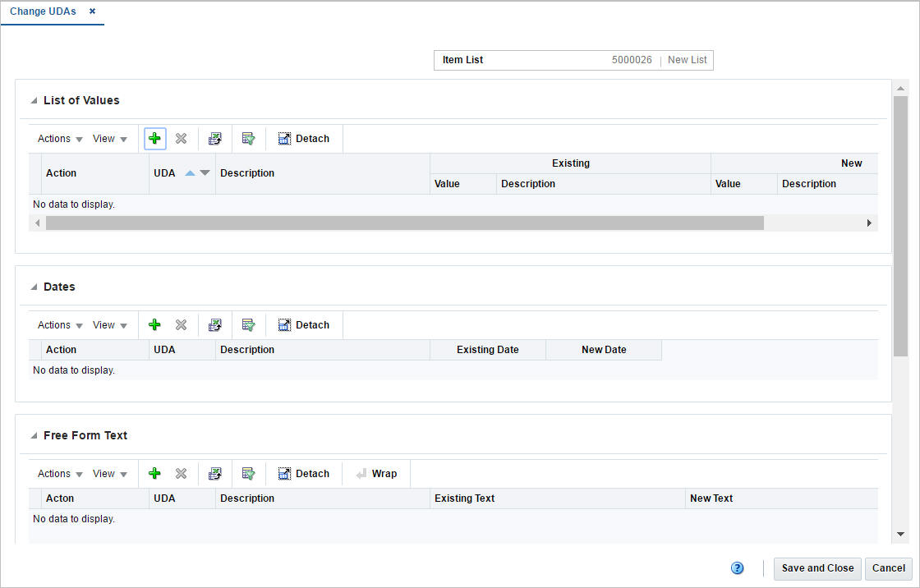Viewport: 920px width, 588px height.
Task: Click Existing Text column header
Action: (558, 498)
